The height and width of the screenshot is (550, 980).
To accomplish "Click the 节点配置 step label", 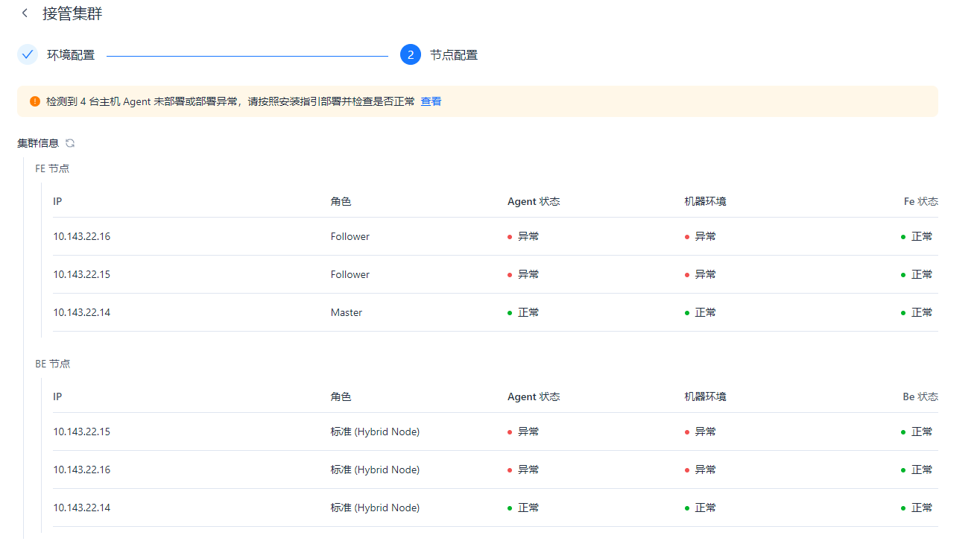I will coord(454,55).
